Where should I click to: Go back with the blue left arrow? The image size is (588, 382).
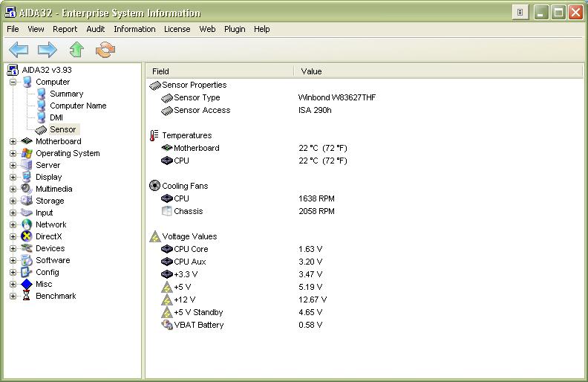(19, 50)
